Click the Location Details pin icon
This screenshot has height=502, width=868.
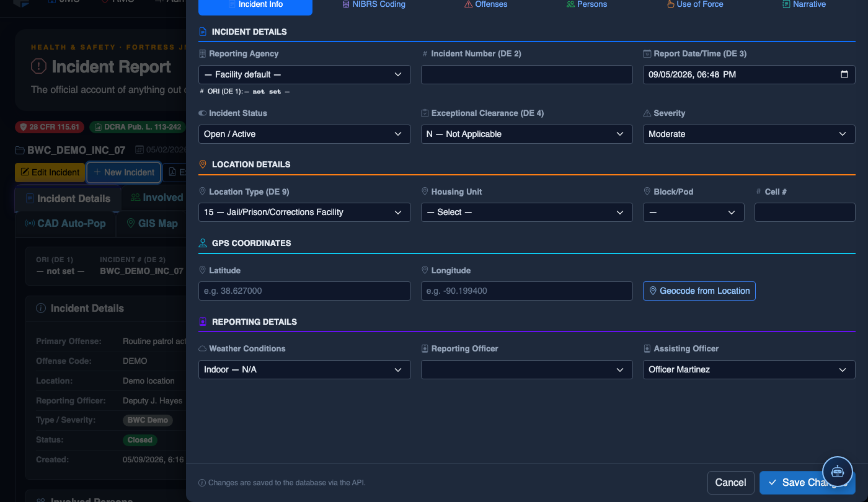(x=203, y=165)
